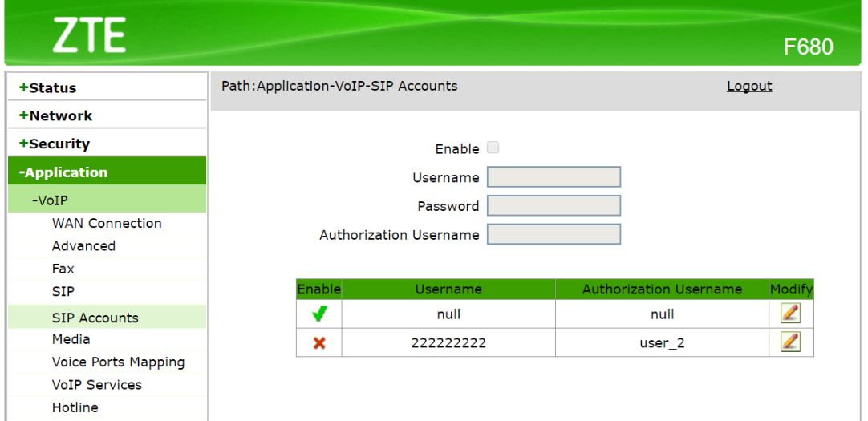
Task: Click the Authorization Username column header
Action: 662,289
